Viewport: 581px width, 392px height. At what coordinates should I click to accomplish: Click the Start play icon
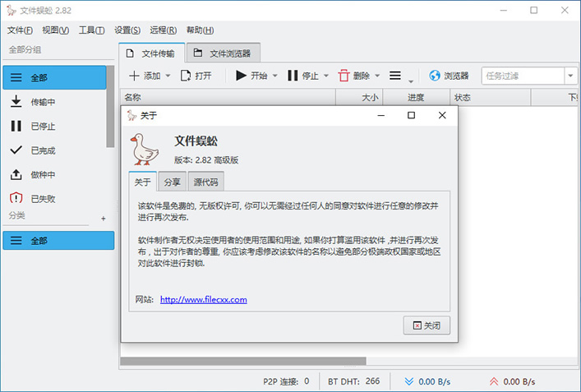[x=242, y=76]
